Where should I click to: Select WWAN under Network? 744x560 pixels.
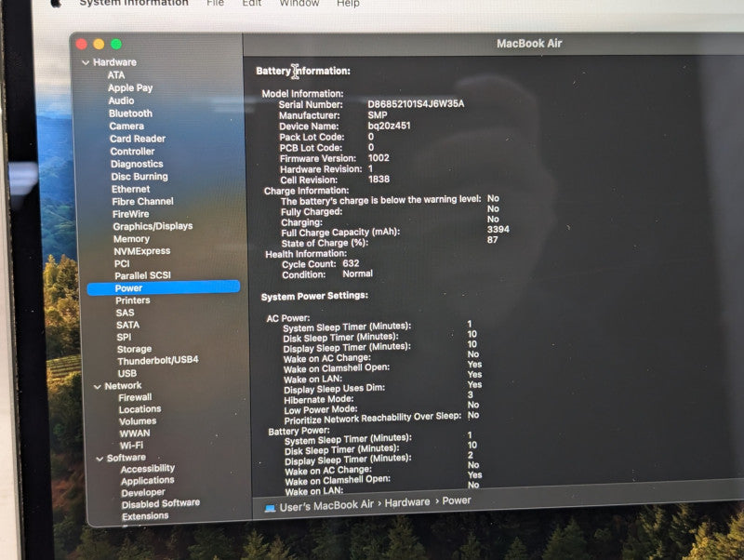pos(135,433)
